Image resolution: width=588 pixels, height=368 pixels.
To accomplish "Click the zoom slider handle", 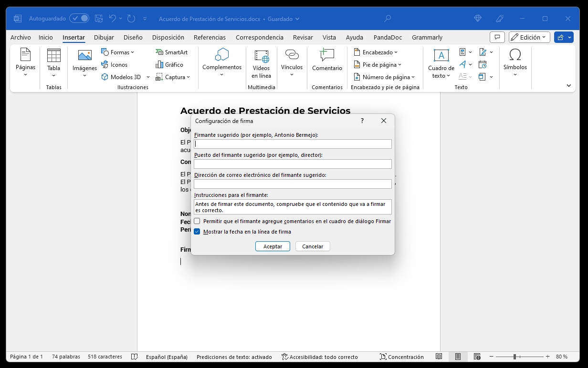I will (x=514, y=357).
